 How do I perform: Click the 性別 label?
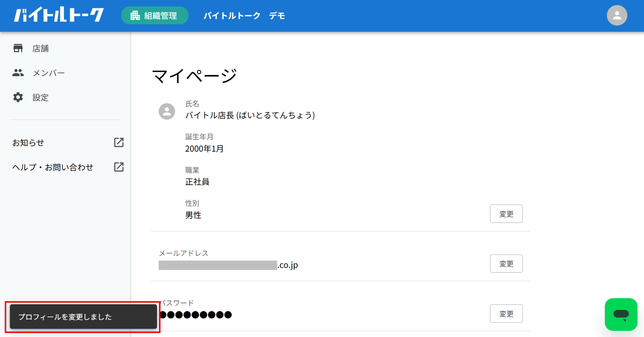coord(192,203)
